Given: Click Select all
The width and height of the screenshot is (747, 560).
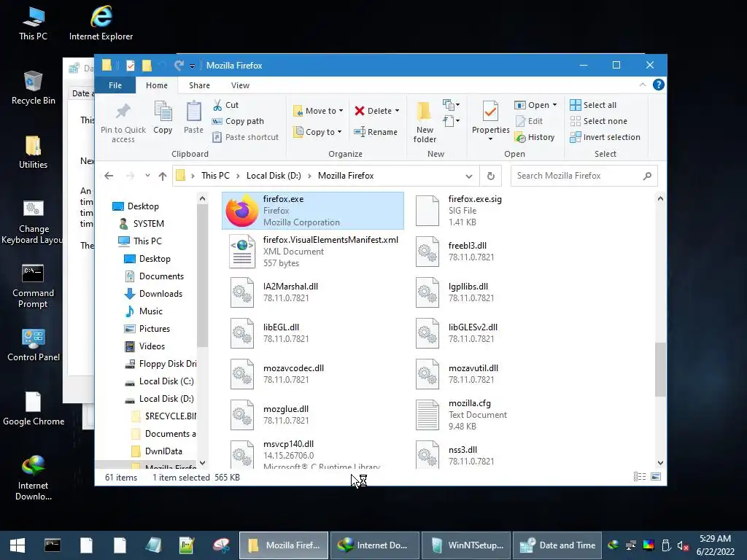Looking at the screenshot, I should 593,105.
